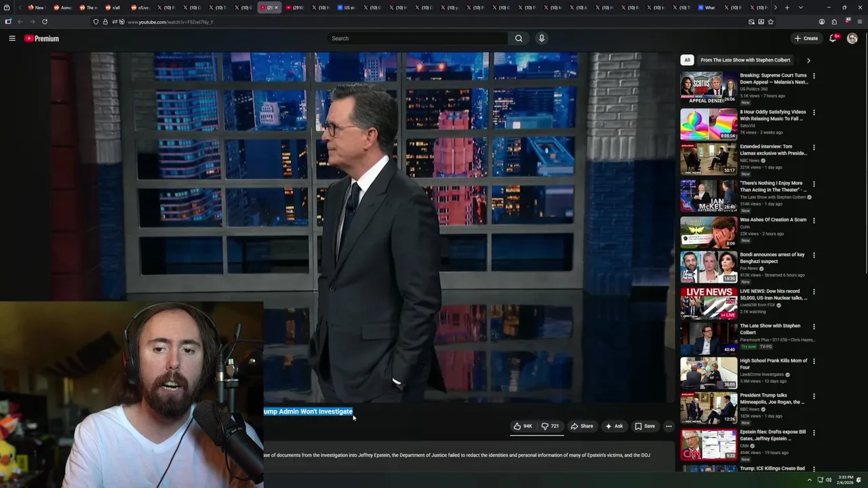Close the active YouTube browser tab
This screenshot has width=868, height=488.
click(276, 7)
